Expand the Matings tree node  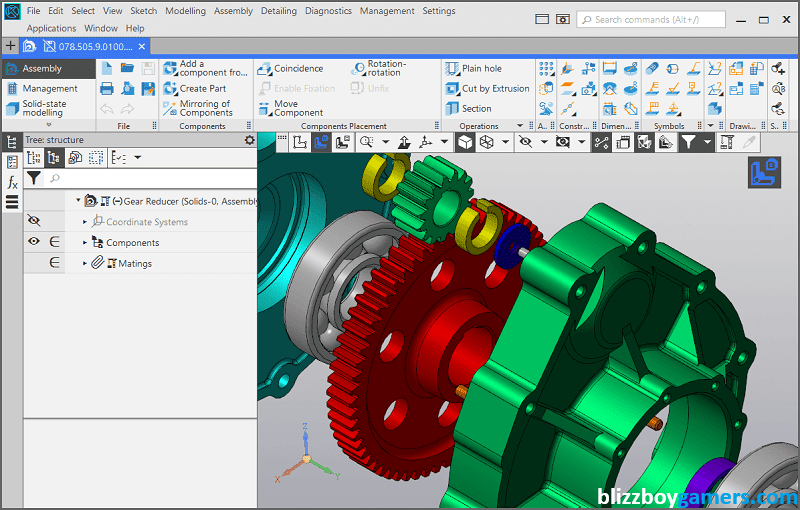[85, 263]
